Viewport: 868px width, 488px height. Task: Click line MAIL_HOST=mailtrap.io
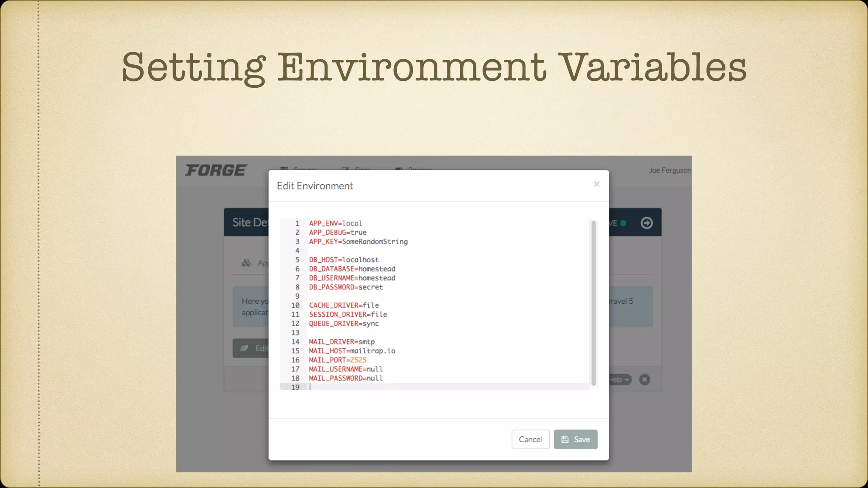pos(352,351)
